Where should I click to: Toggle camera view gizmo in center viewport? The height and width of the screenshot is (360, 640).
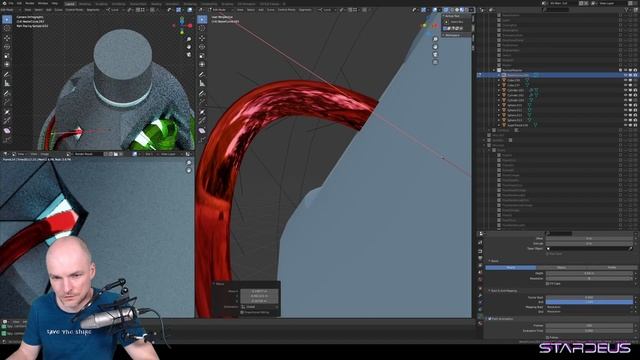pos(435,54)
